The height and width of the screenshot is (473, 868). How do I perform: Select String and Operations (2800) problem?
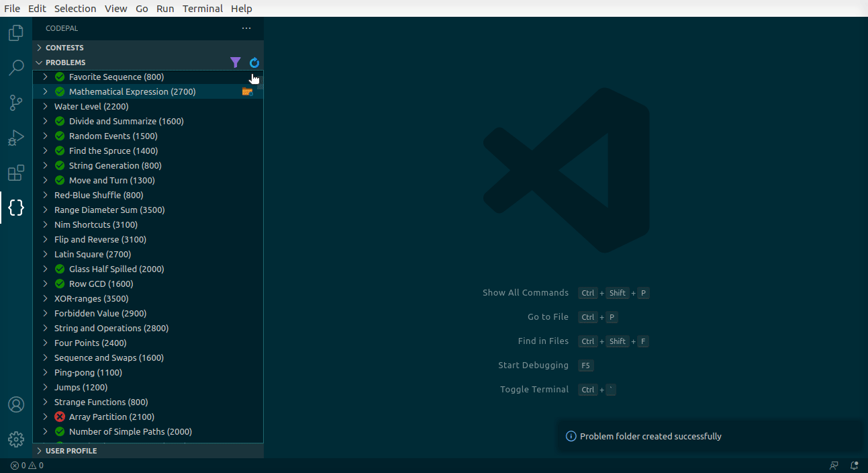coord(148,328)
